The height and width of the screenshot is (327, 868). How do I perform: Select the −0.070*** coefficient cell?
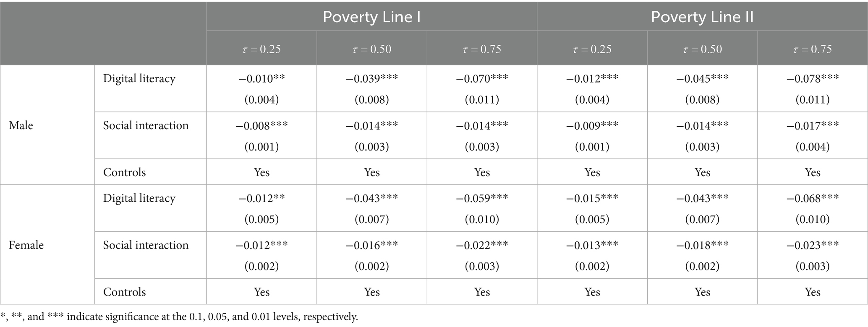(482, 78)
